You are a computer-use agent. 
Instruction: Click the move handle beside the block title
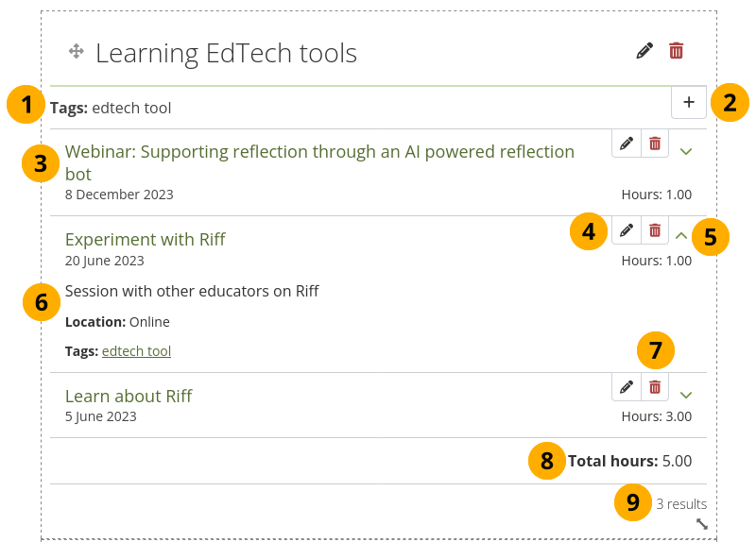[77, 51]
